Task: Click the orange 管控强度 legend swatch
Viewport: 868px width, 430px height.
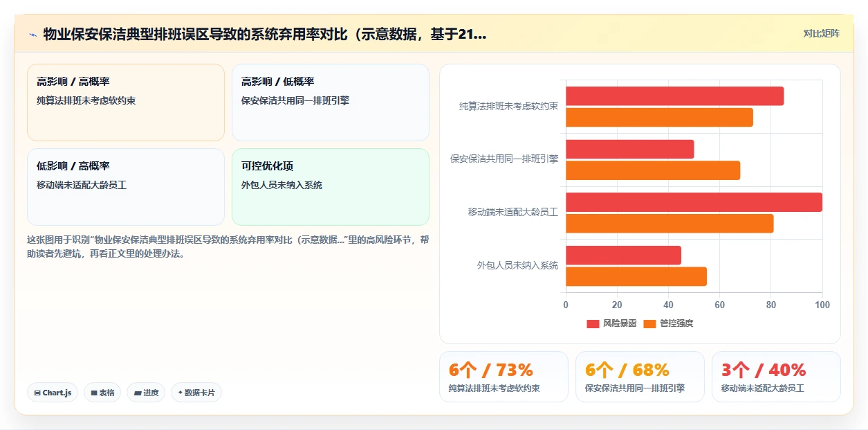Action: (649, 324)
